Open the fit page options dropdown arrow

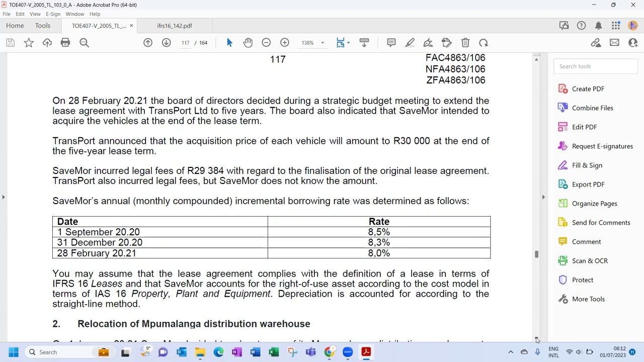(x=348, y=43)
